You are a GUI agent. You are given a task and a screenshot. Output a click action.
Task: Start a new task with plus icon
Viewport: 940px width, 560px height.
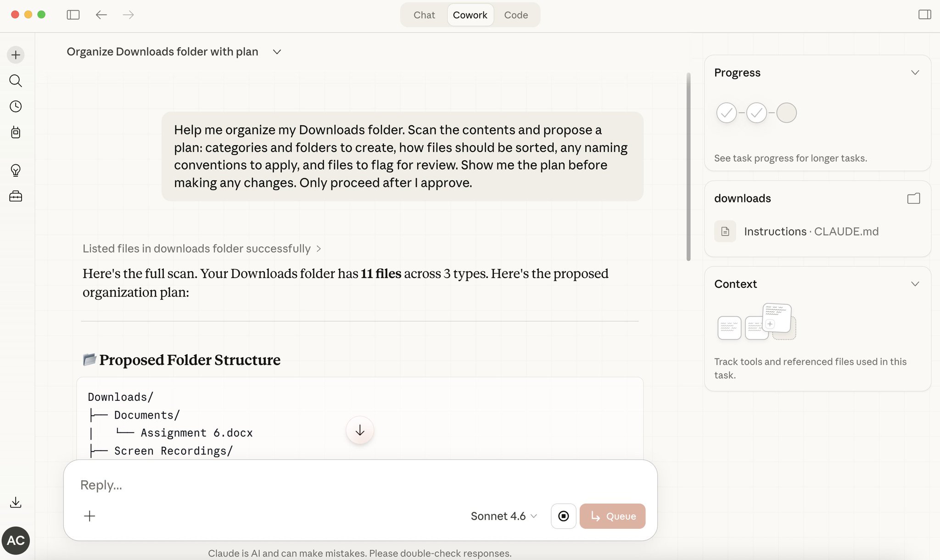coord(16,55)
